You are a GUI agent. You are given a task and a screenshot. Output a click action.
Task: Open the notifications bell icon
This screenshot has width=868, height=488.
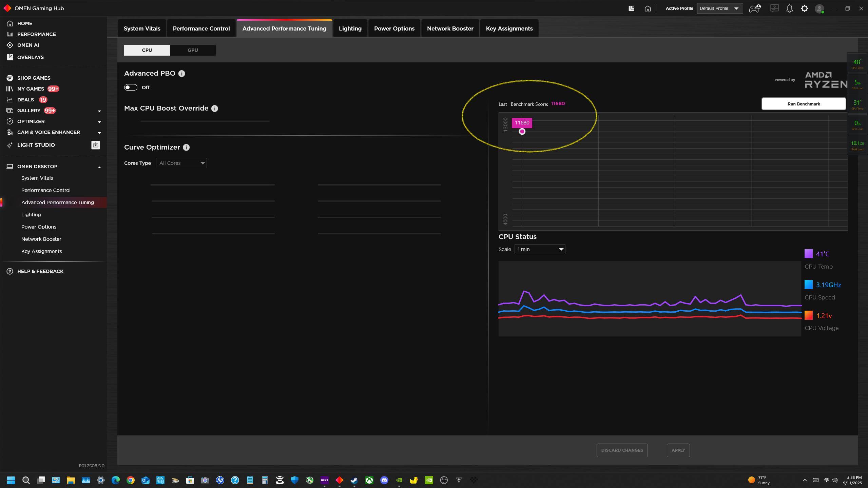[x=789, y=8]
